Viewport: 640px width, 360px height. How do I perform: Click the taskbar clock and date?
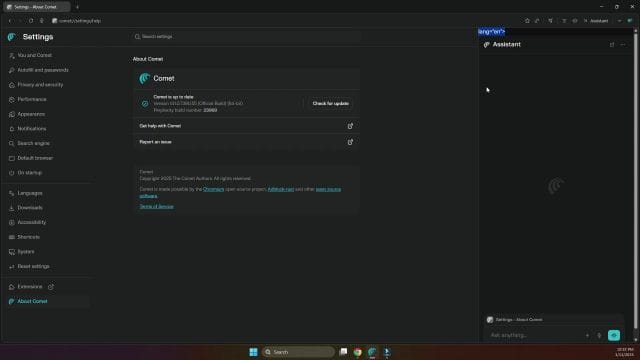625,352
